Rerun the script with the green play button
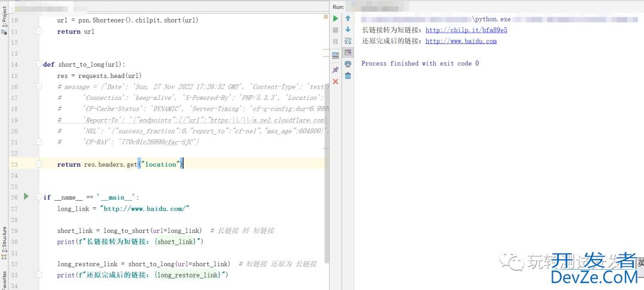Viewport: 644px width, 290px height. coord(336,18)
